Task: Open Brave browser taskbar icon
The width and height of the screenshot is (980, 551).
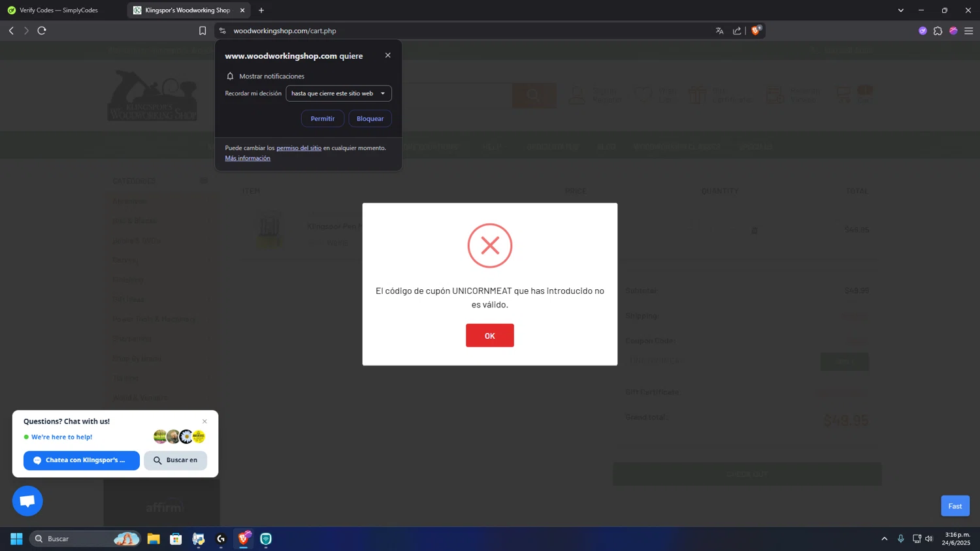Action: (x=244, y=539)
